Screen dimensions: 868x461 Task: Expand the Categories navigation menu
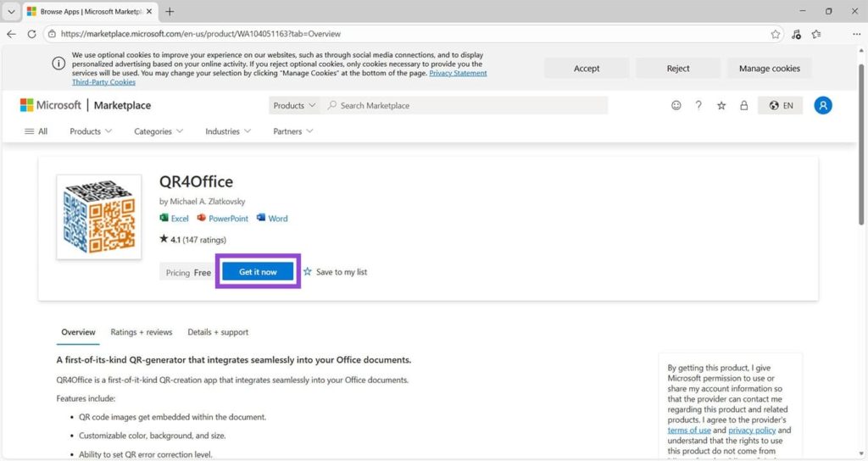pyautogui.click(x=159, y=131)
